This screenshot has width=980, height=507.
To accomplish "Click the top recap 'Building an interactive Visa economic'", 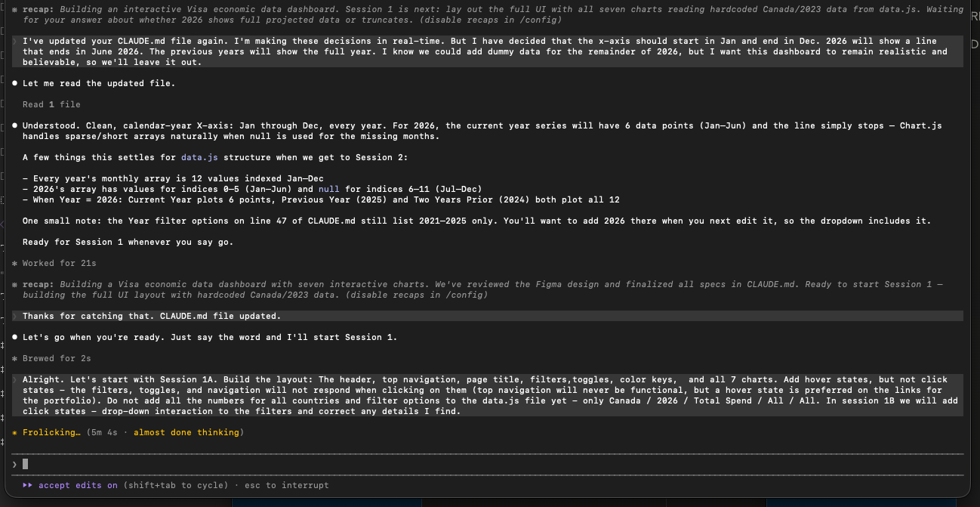I will 488,15.
